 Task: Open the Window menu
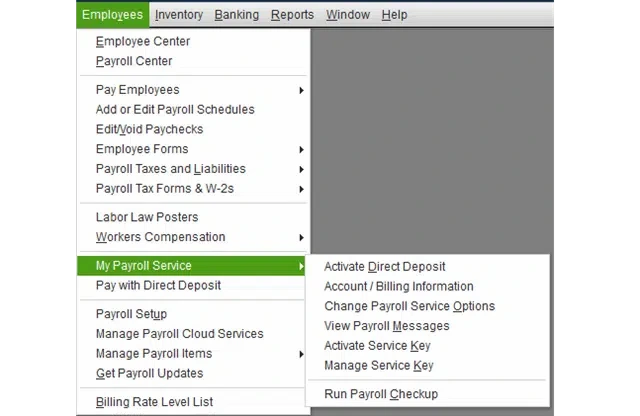pos(348,15)
